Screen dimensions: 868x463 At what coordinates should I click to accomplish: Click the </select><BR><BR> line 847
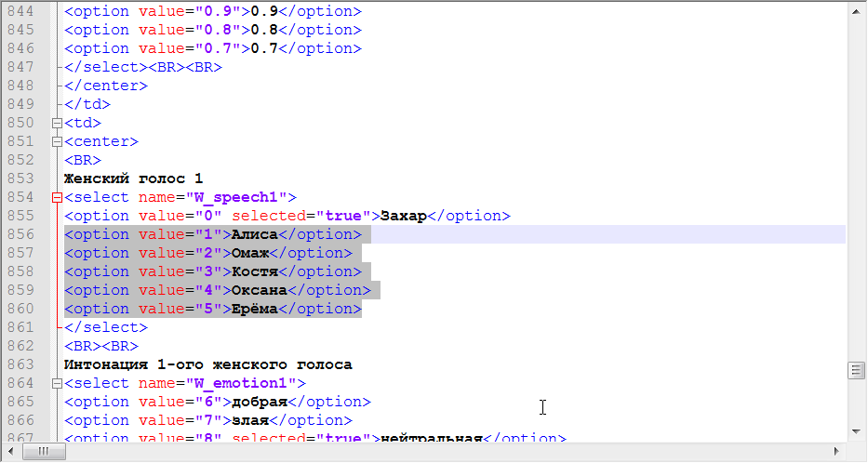(143, 67)
